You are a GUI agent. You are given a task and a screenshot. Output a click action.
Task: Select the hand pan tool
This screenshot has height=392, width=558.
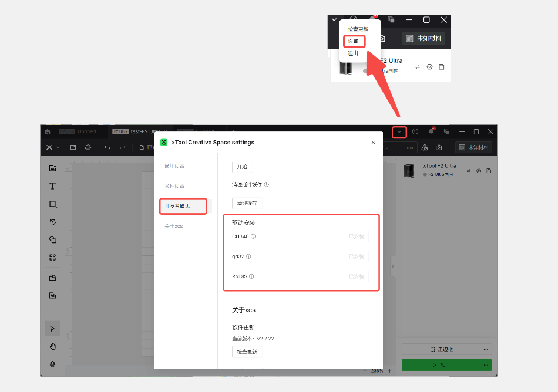[x=53, y=346]
